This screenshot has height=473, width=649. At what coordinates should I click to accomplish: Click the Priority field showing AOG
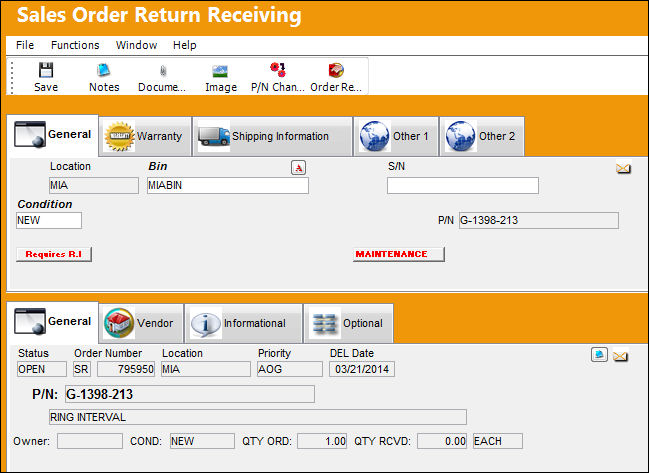(290, 369)
